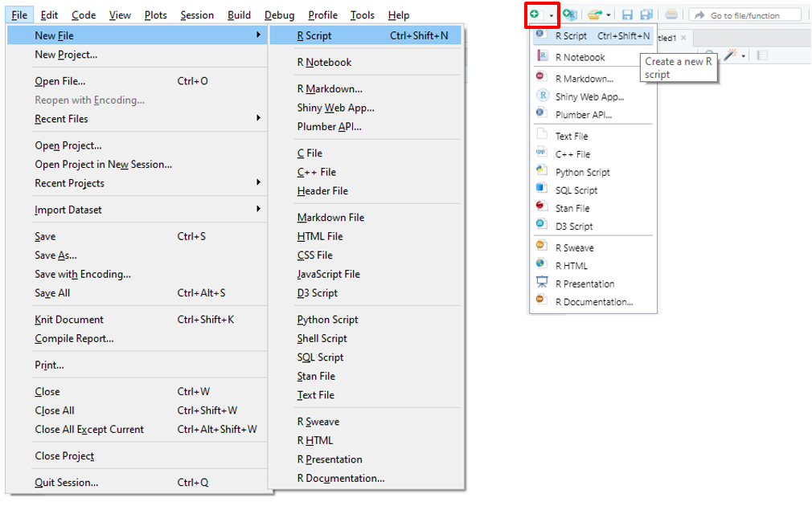Open the Debug menu
Viewport: 812px width, 506px height.
[x=280, y=15]
